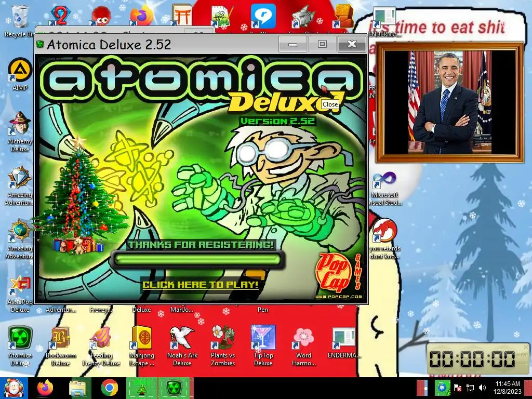532x399 pixels.
Task: Open the red fuzzy creature shortcut
Action: (100, 16)
